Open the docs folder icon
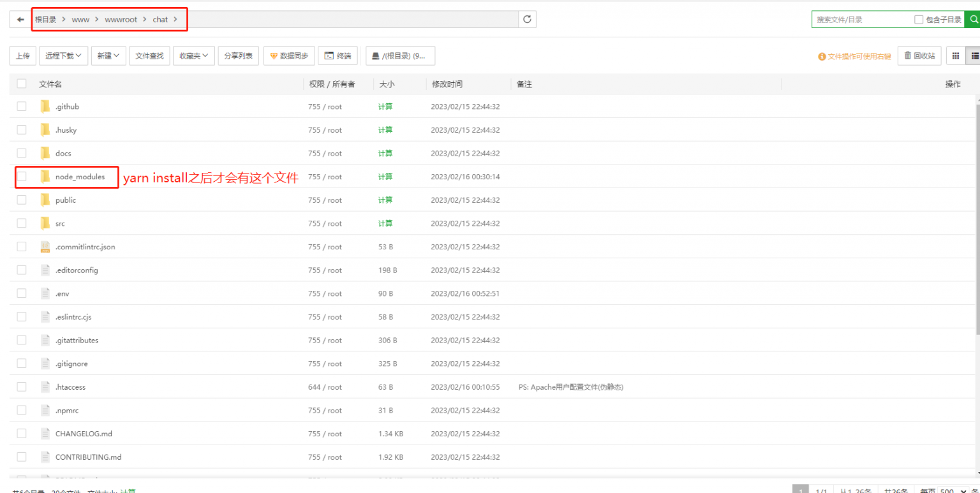Screen dimensions: 980x493 (45, 153)
